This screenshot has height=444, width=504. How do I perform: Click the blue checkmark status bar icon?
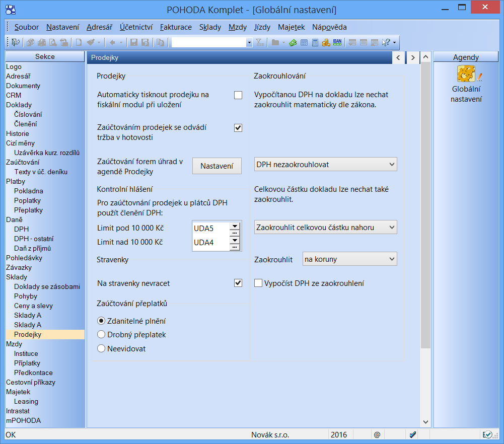413,435
